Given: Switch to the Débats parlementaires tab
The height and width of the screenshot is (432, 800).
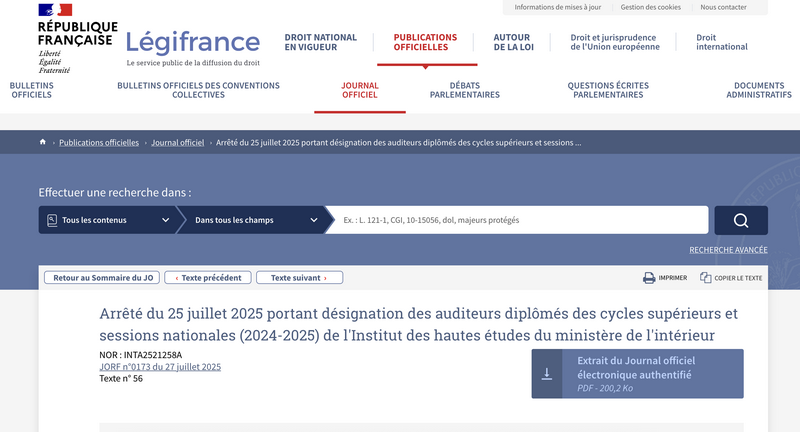Looking at the screenshot, I should [465, 90].
